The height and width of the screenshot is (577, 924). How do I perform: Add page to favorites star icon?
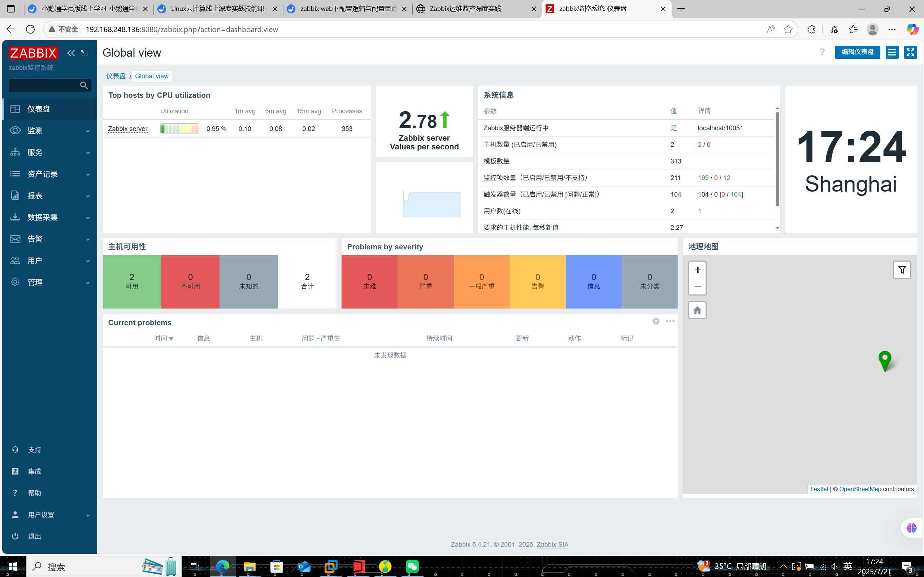[x=788, y=29]
